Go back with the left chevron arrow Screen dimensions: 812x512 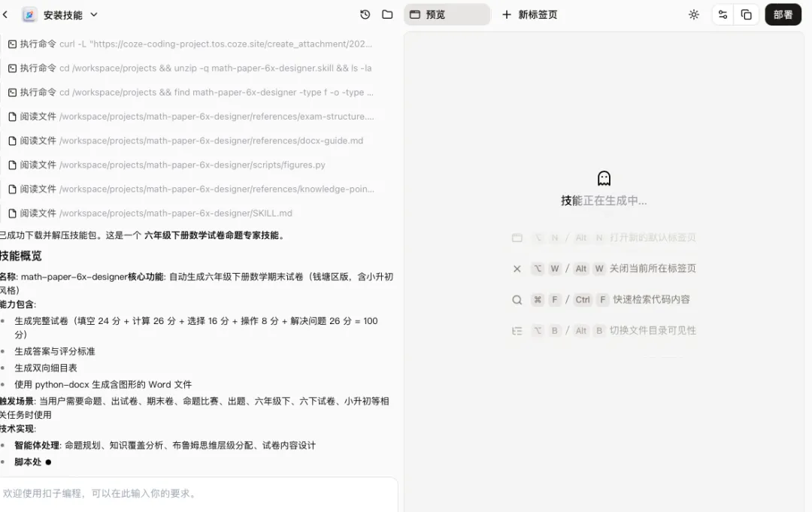[5, 14]
